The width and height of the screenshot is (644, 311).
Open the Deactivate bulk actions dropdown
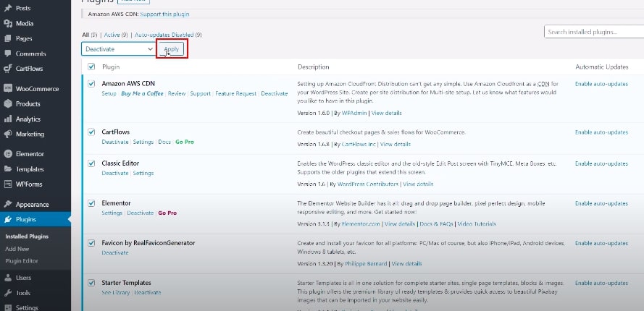tap(118, 49)
